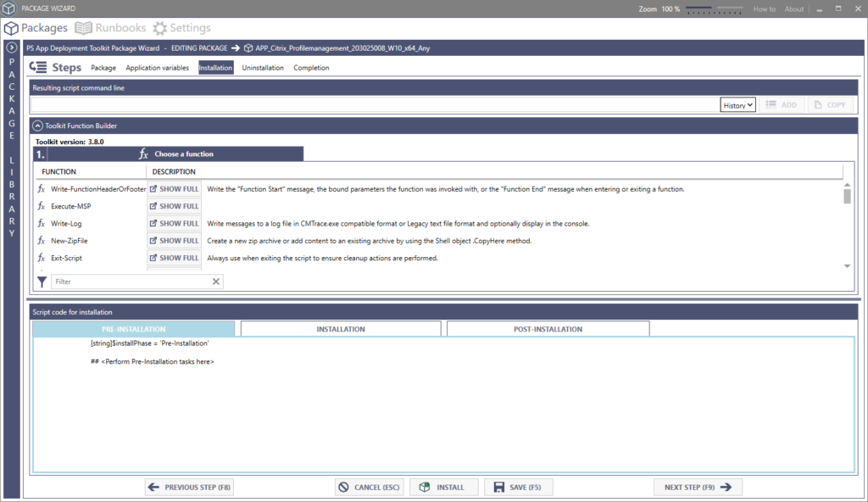Click the CANCEL (ESC) button
Screen dimensions: 868x502
click(x=370, y=487)
